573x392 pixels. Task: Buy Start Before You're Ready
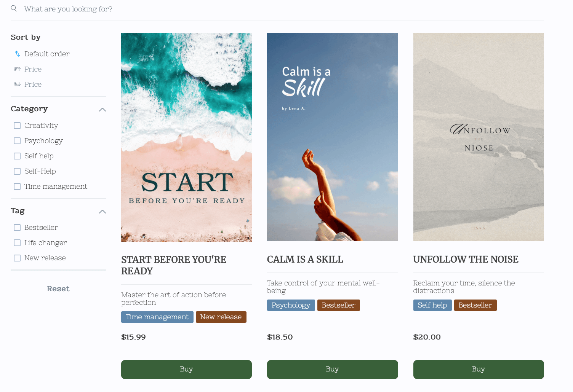[x=186, y=370]
